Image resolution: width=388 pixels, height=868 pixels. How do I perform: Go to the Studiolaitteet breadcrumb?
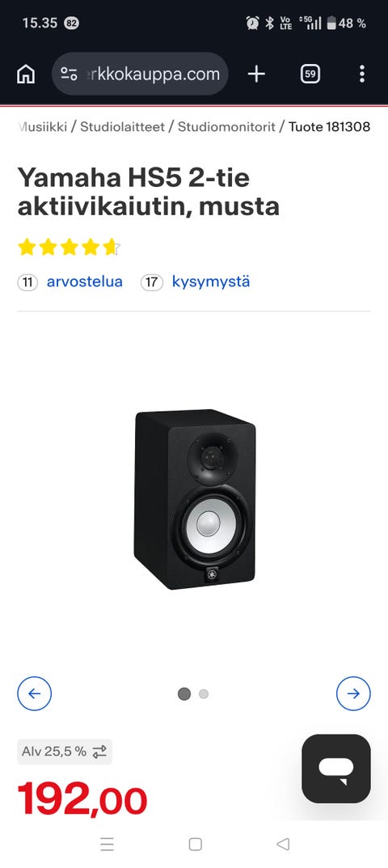[x=122, y=127]
